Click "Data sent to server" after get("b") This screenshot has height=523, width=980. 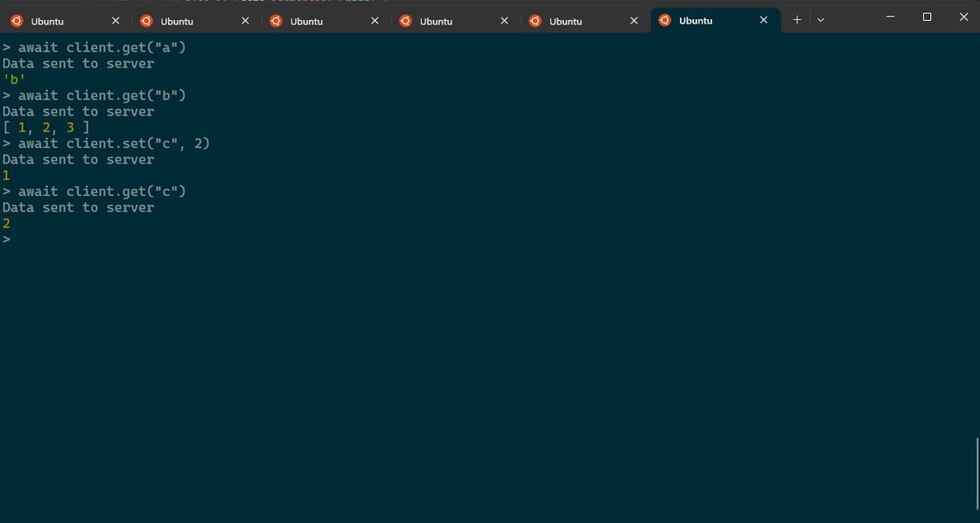78,111
